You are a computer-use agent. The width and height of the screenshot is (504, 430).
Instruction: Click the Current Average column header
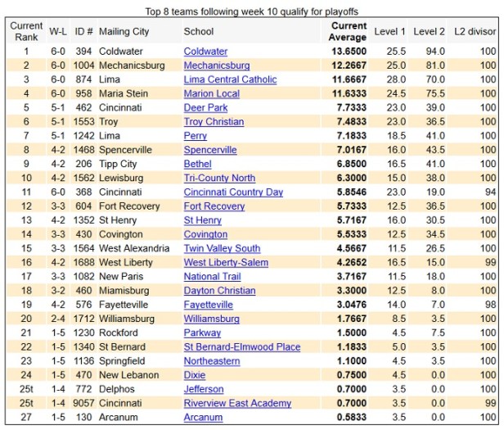[349, 31]
